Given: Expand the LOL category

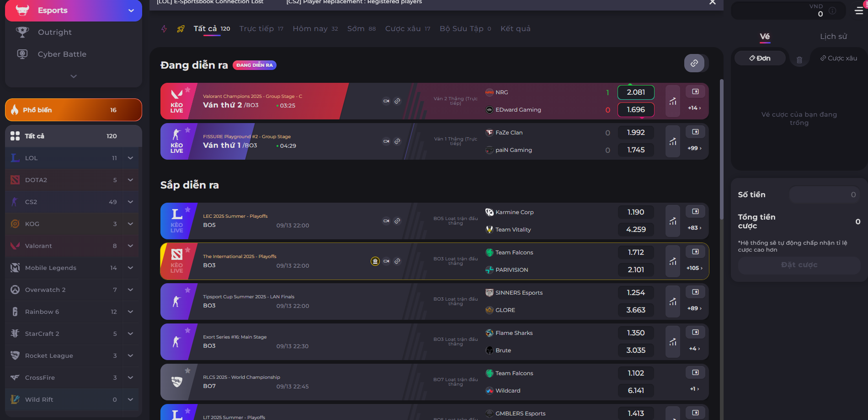Looking at the screenshot, I should pyautogui.click(x=130, y=158).
